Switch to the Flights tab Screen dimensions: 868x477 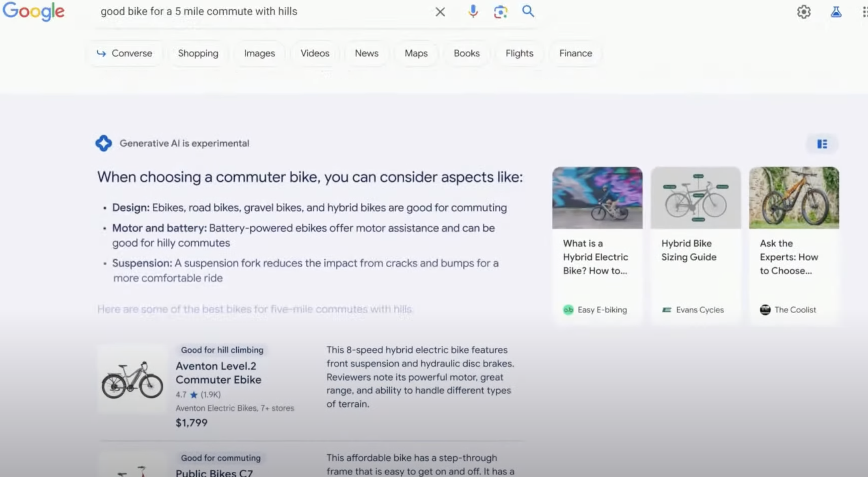coord(519,53)
